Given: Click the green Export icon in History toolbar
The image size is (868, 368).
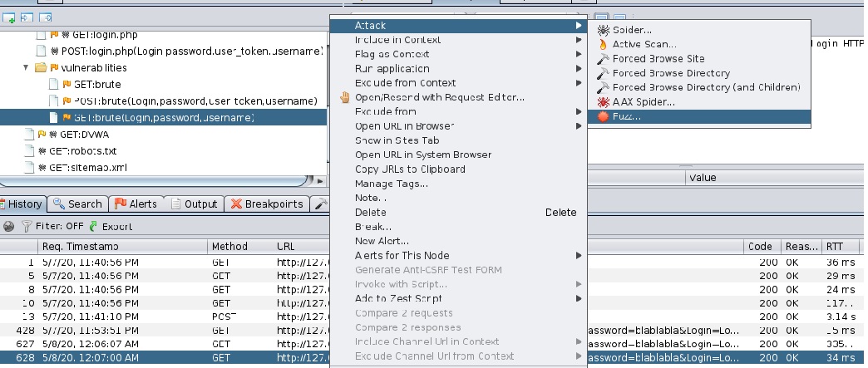Looking at the screenshot, I should pyautogui.click(x=94, y=226).
